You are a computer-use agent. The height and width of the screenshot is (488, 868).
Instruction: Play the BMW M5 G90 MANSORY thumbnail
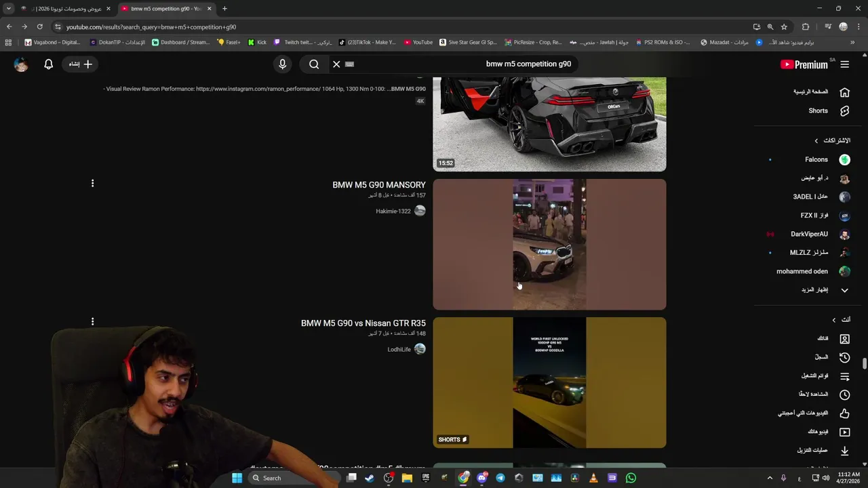pyautogui.click(x=549, y=244)
